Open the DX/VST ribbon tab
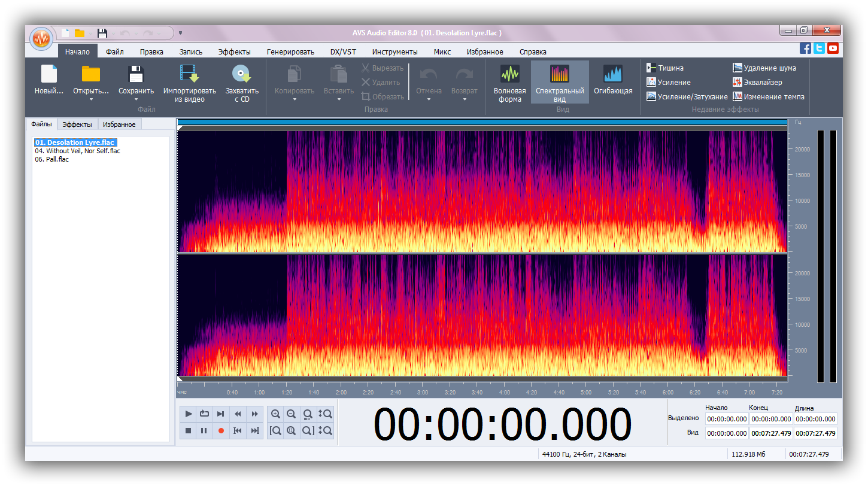 pos(343,52)
